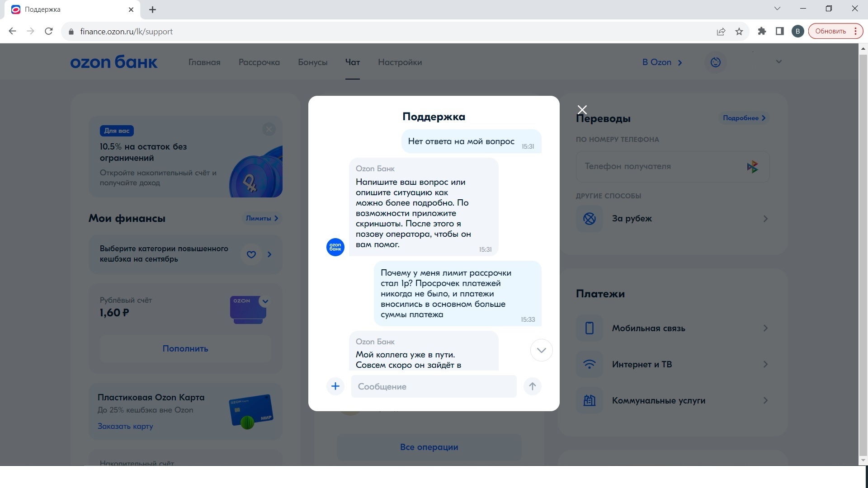Open the Рассрочка tab
868x488 pixels.
259,62
